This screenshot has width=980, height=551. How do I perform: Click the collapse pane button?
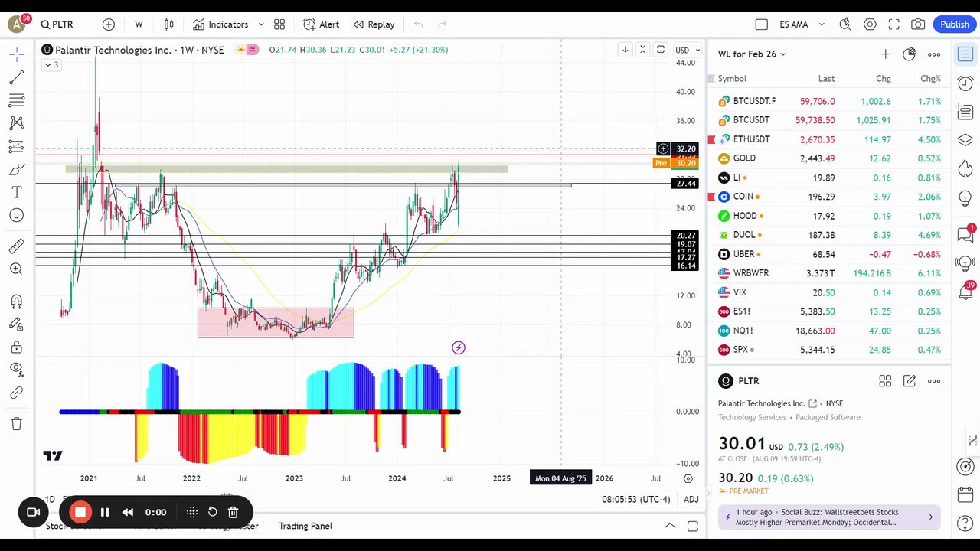tap(642, 50)
